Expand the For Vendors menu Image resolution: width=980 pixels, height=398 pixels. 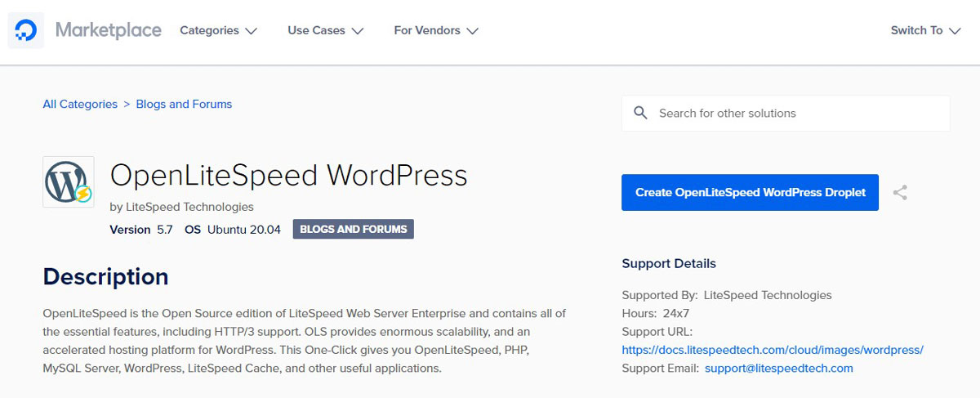(x=435, y=30)
